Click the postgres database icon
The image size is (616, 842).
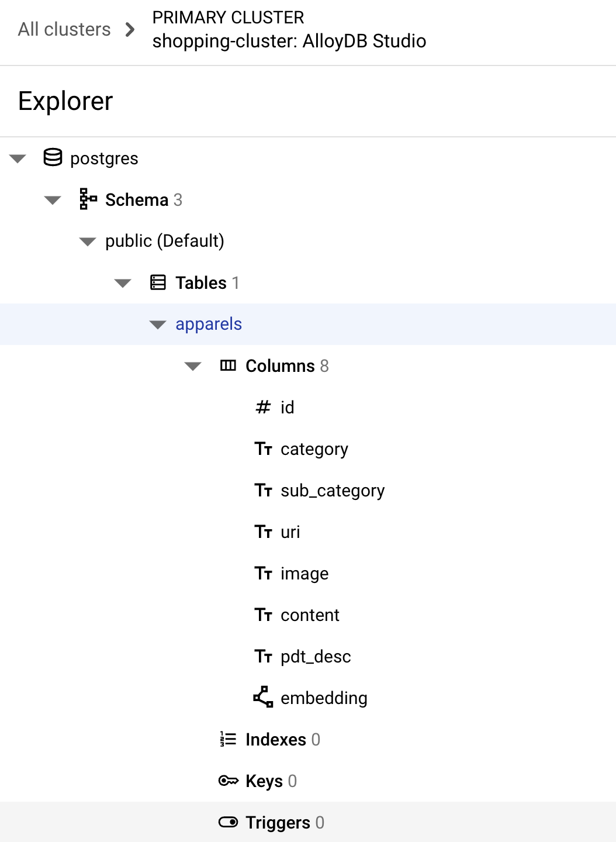53,158
